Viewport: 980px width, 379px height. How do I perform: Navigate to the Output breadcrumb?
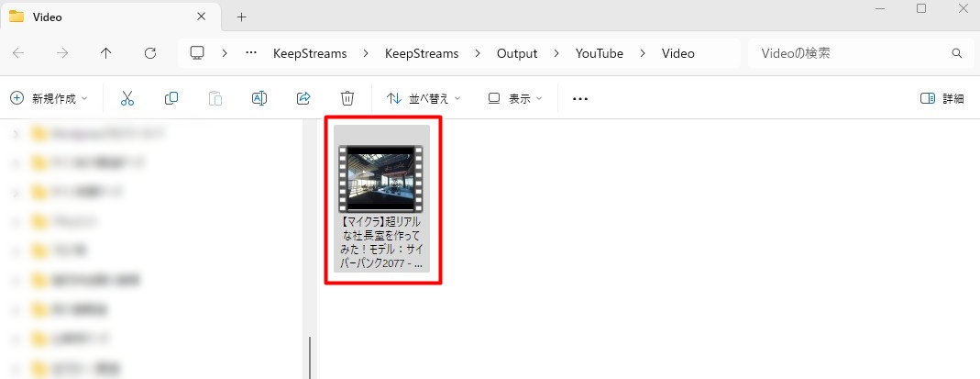517,54
